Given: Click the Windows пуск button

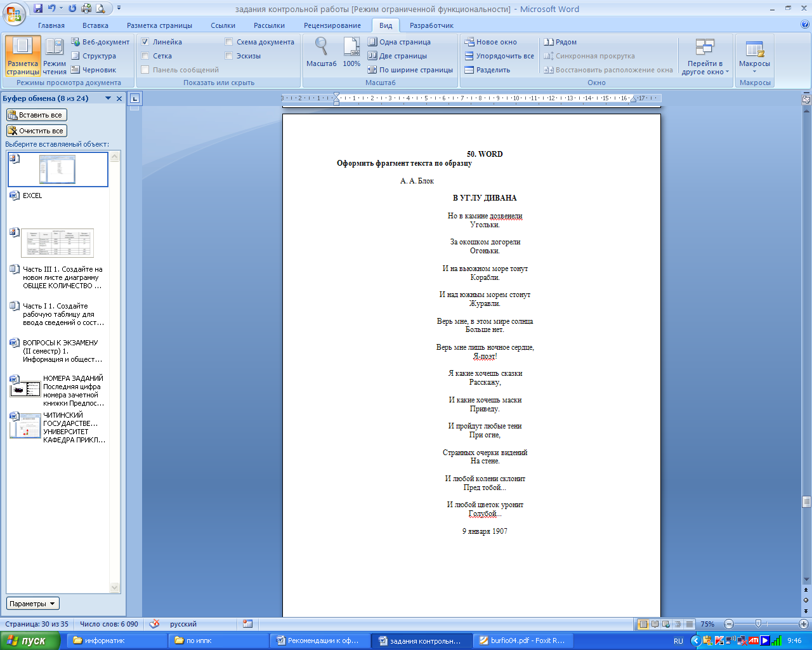Looking at the screenshot, I should coord(30,640).
